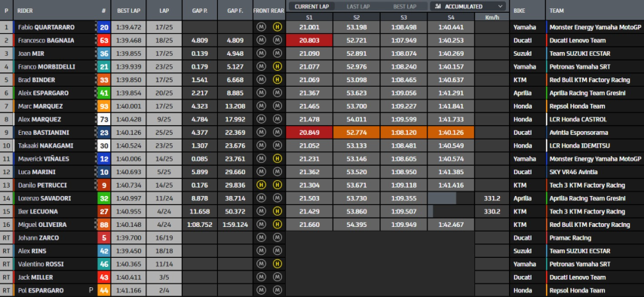Click Viñales' rear hard tyre icon
The width and height of the screenshot is (644, 297).
point(278,158)
